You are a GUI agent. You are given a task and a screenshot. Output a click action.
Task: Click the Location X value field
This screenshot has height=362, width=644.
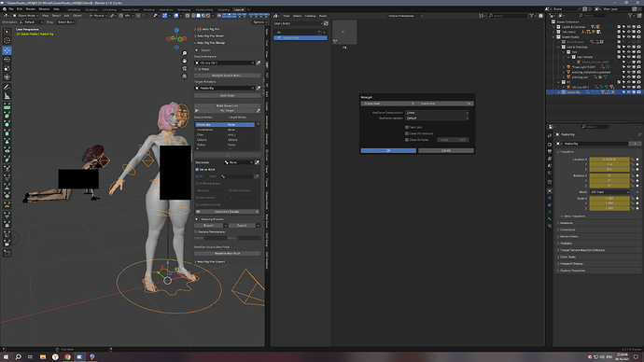(609, 160)
